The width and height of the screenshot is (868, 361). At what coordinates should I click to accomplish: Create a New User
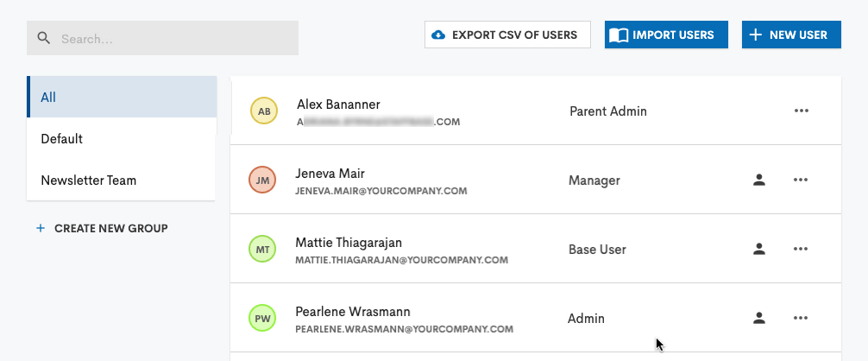(x=791, y=35)
